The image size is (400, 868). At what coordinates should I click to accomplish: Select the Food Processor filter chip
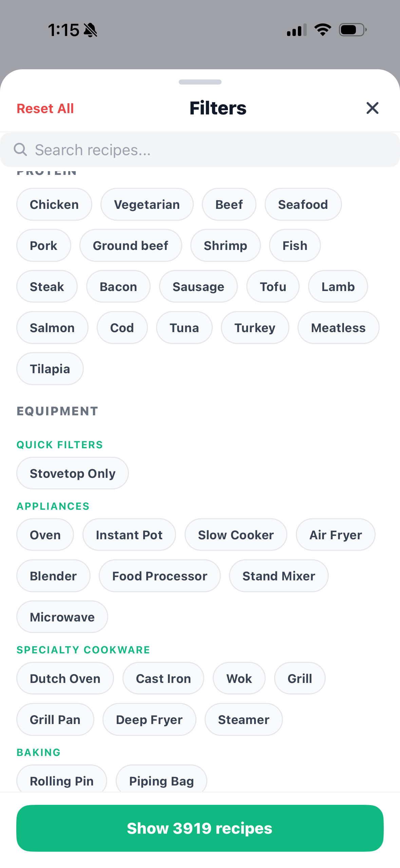159,576
